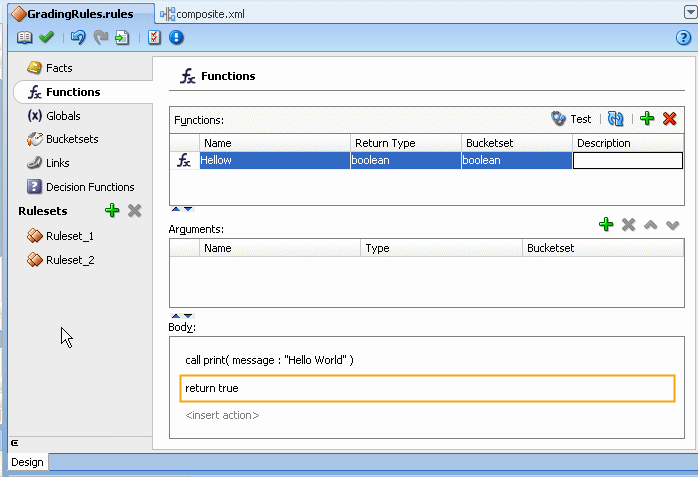Screen dimensions: 698x477
Task: Click the boolean Bucketset cell
Action: tap(516, 160)
